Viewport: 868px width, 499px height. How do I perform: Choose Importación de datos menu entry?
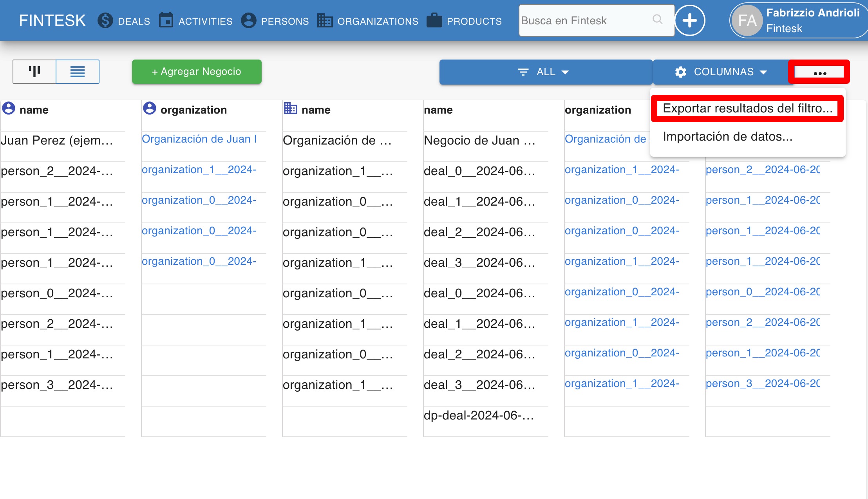(727, 137)
